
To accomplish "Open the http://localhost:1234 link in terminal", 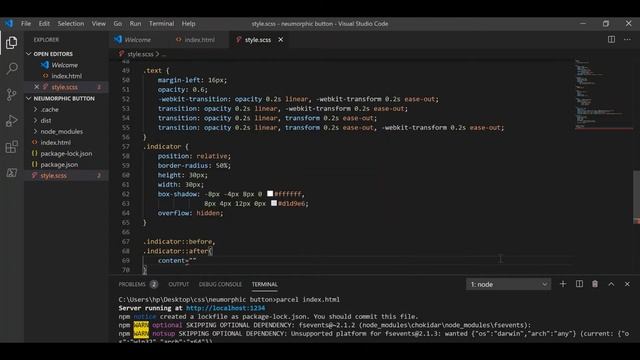I will tap(225, 308).
